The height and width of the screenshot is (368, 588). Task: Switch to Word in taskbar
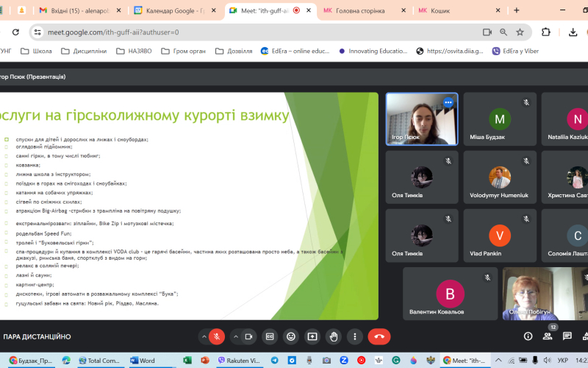click(143, 361)
